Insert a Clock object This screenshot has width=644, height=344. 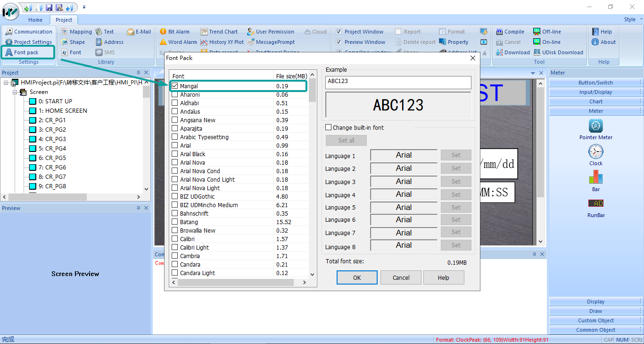596,155
